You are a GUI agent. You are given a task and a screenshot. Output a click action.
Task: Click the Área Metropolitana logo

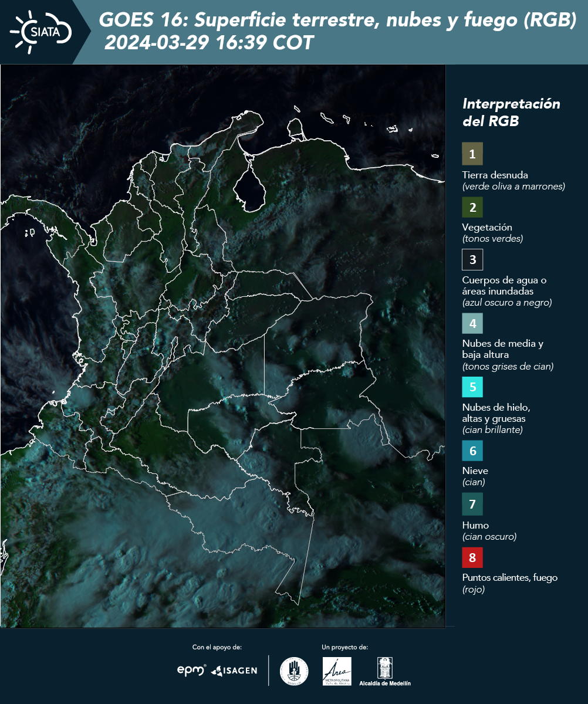point(337,671)
